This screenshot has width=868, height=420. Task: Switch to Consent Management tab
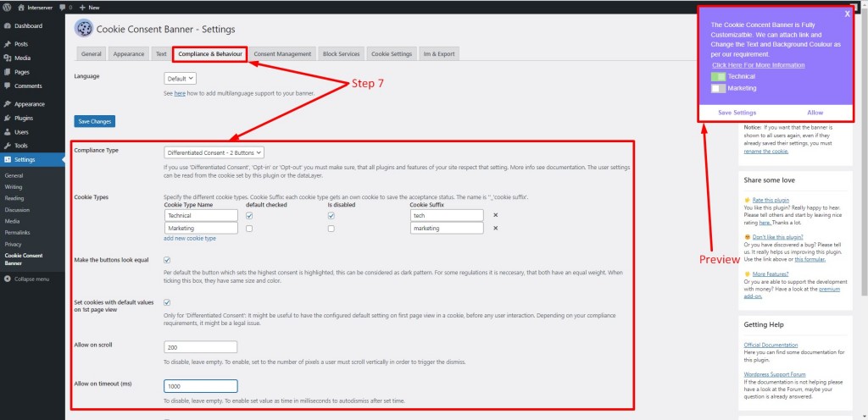[282, 54]
